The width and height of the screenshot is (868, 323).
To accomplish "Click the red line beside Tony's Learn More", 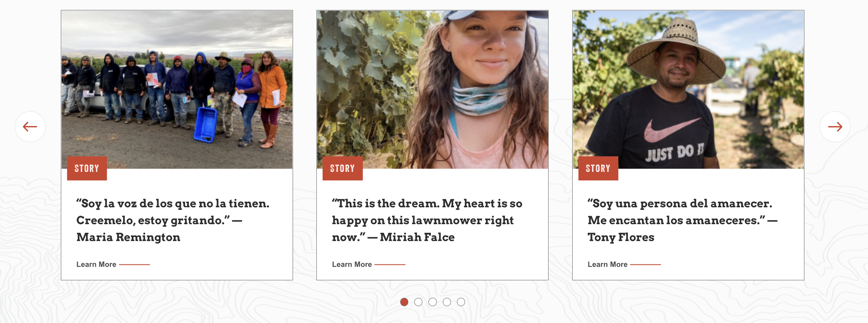I will pyautogui.click(x=645, y=264).
